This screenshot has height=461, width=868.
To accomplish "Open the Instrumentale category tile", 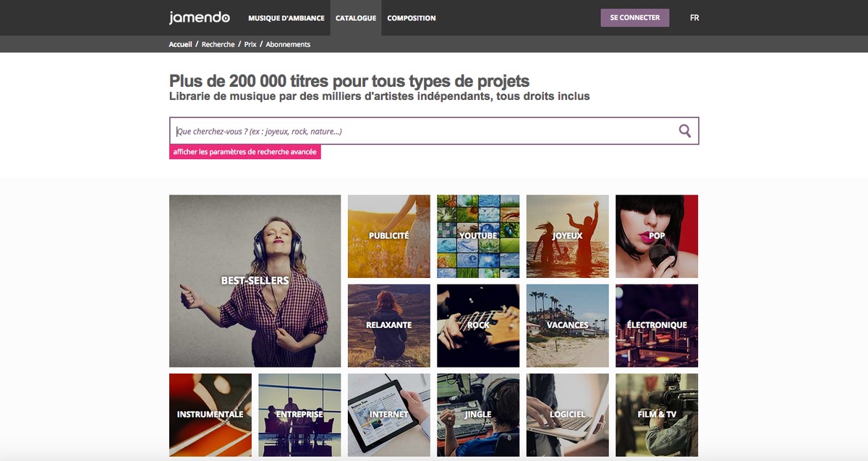I will coord(210,415).
